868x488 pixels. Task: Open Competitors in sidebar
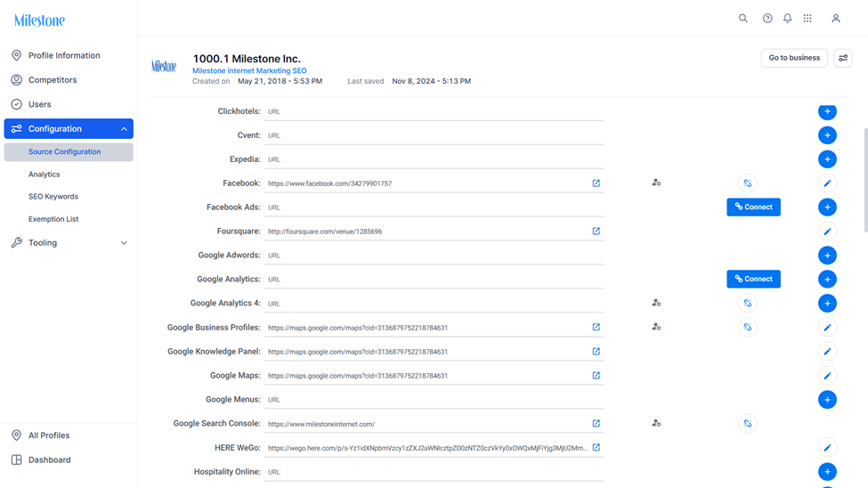tap(69, 80)
